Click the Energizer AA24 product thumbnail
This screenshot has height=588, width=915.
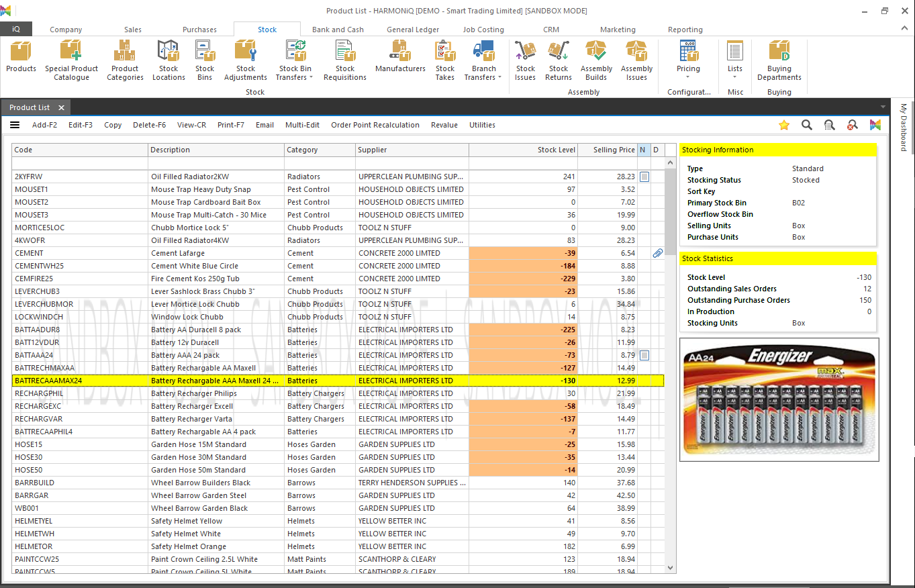(779, 399)
